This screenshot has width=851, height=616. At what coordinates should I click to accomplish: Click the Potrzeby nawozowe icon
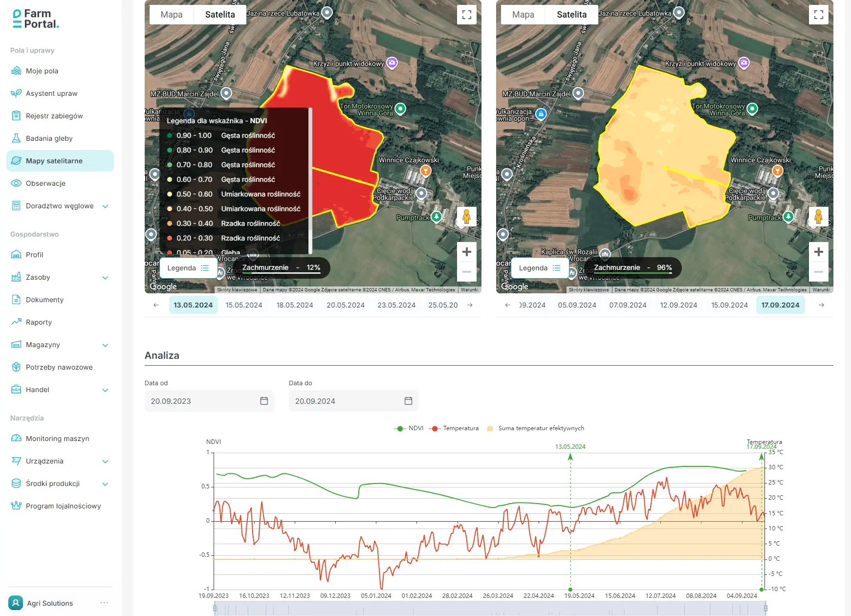[16, 367]
